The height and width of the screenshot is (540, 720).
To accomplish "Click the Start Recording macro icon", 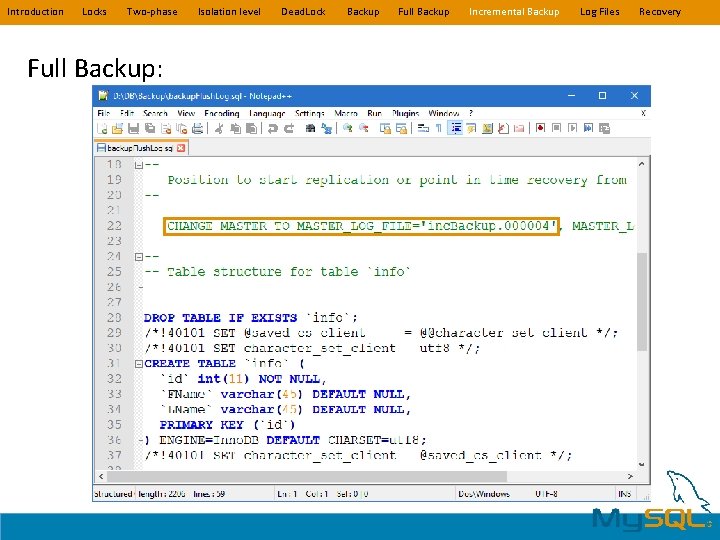I will 540,129.
